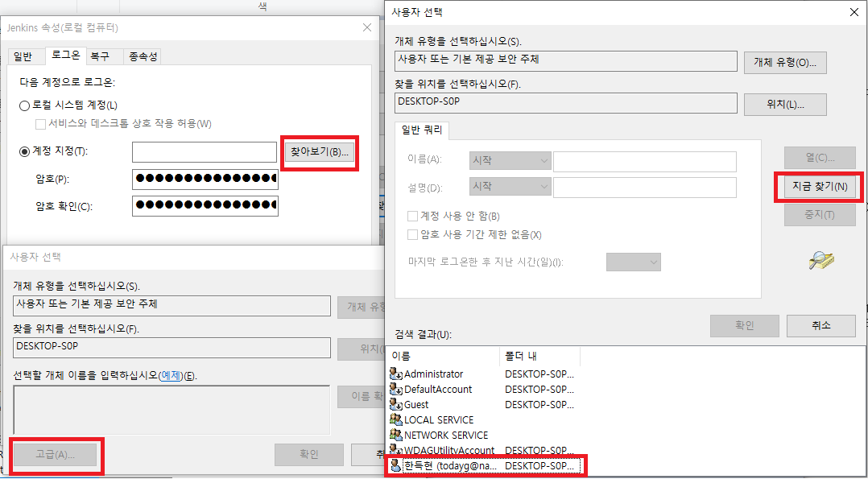Select 한득현 (todayg@na... result row

click(x=485, y=465)
